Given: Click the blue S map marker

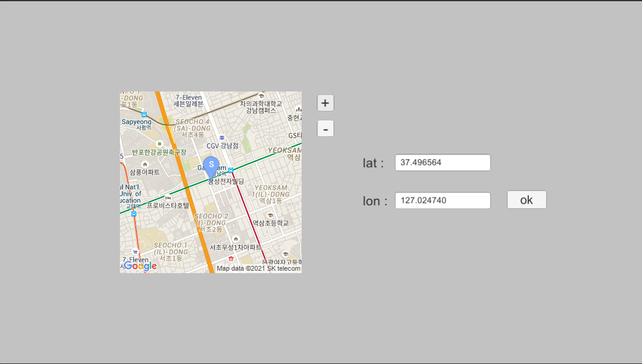Looking at the screenshot, I should pyautogui.click(x=211, y=168).
